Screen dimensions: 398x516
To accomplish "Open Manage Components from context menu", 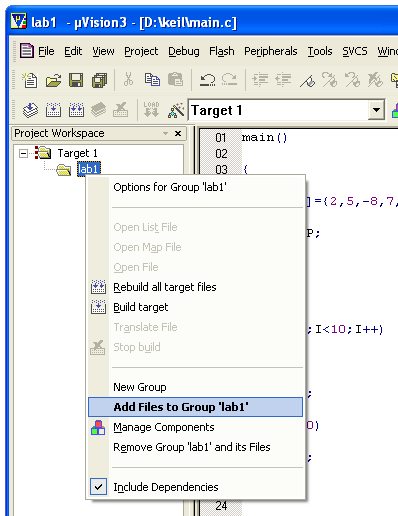I will (x=195, y=427).
